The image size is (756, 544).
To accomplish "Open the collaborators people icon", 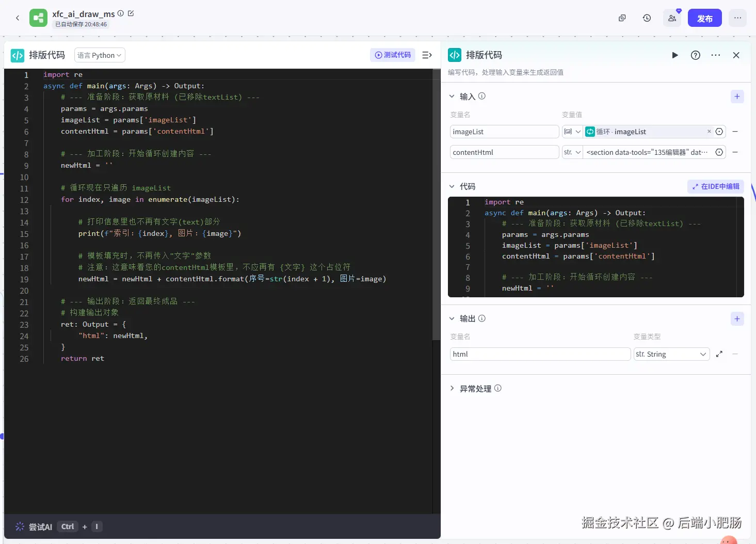I will (672, 18).
